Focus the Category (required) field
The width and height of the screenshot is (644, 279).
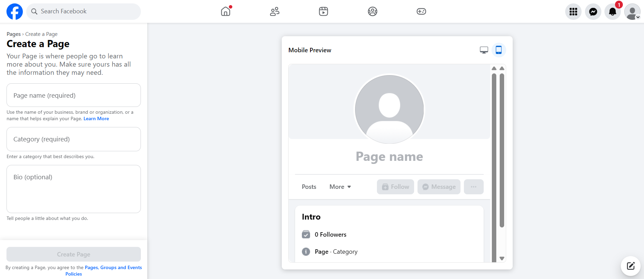[74, 139]
